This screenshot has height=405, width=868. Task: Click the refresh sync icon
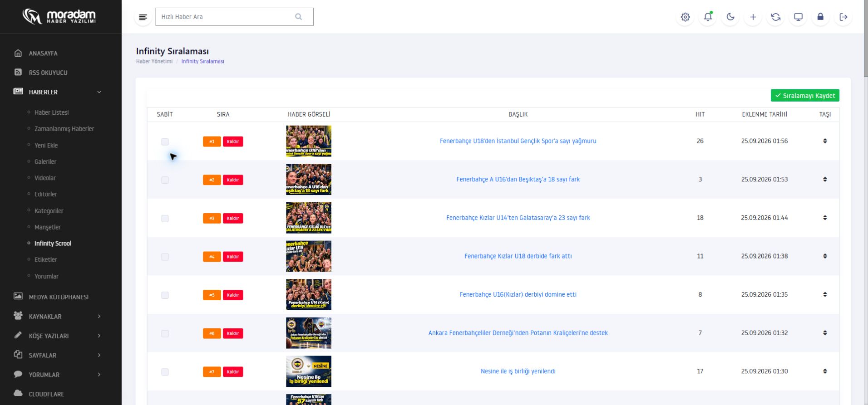[x=776, y=17]
